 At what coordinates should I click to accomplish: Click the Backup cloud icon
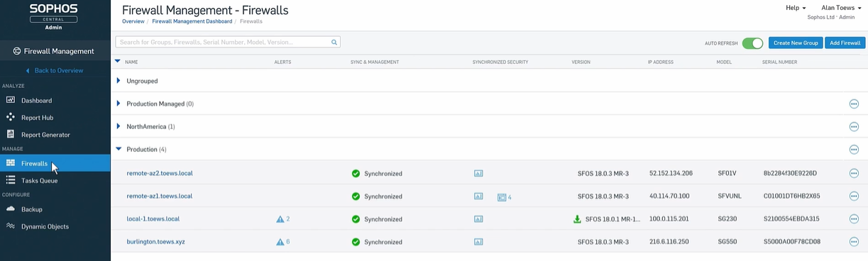[x=11, y=209]
